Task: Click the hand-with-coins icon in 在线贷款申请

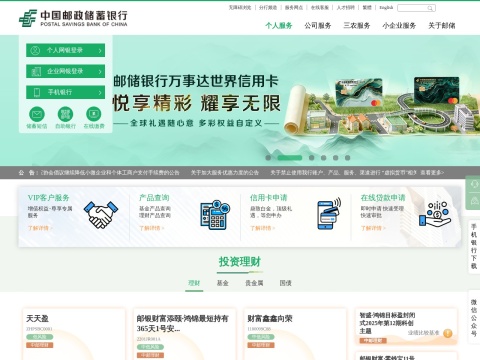Action: click(x=435, y=214)
